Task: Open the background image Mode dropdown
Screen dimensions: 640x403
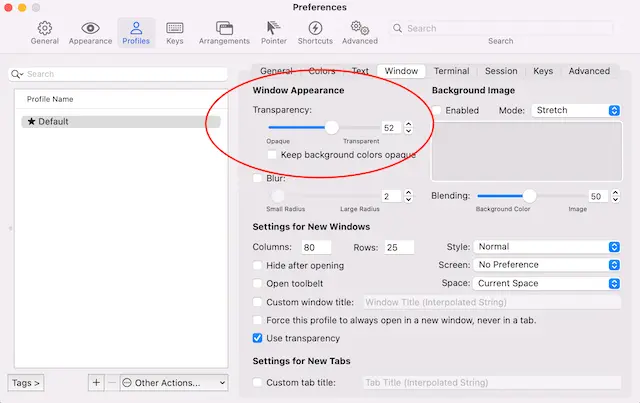Action: coord(576,110)
